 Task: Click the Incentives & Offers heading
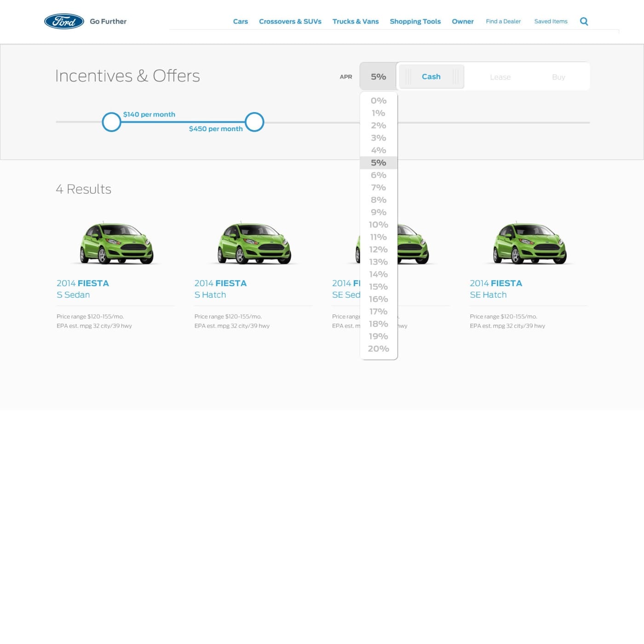[127, 76]
